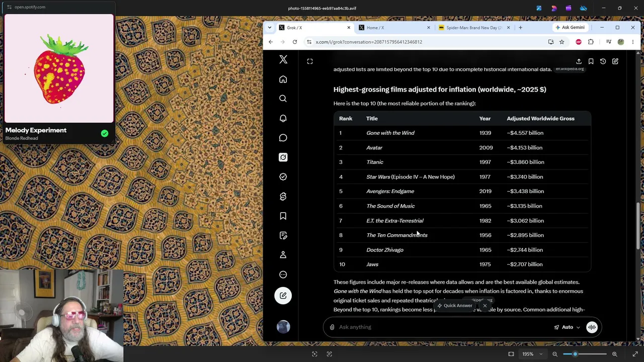Click the Quick Answer button

click(455, 306)
